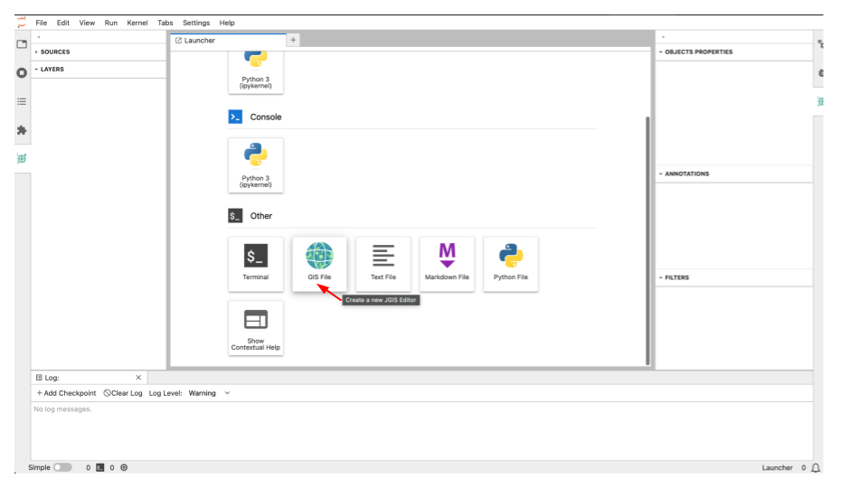This screenshot has height=488, width=868.
Task: Collapse the Annotations section
Action: pos(685,174)
